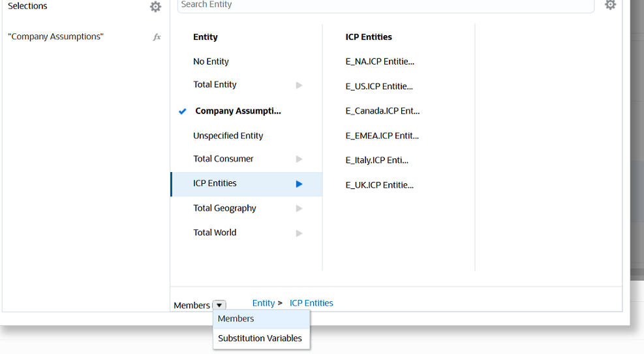Click the ICP Entities breadcrumb link
Image resolution: width=644 pixels, height=354 pixels.
tap(311, 303)
